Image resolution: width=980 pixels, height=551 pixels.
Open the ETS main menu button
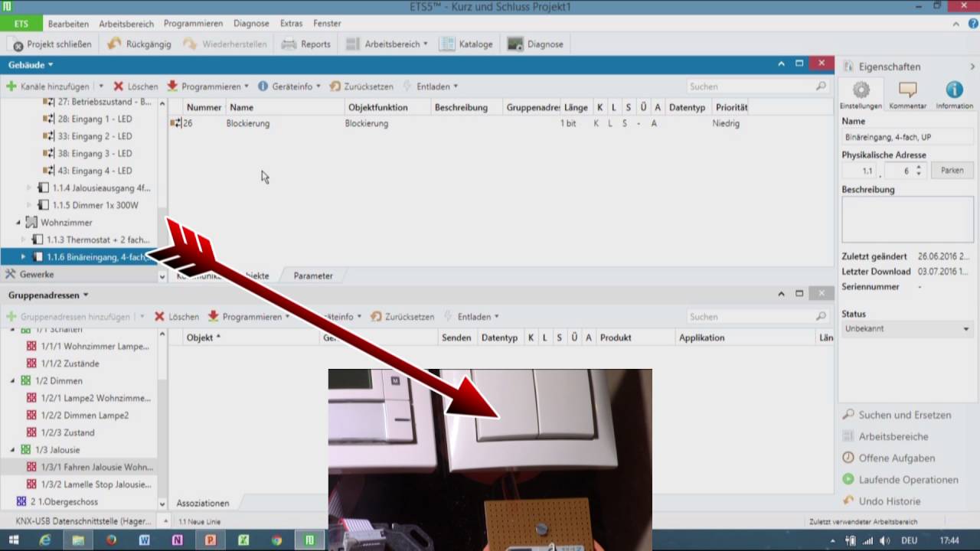point(21,24)
